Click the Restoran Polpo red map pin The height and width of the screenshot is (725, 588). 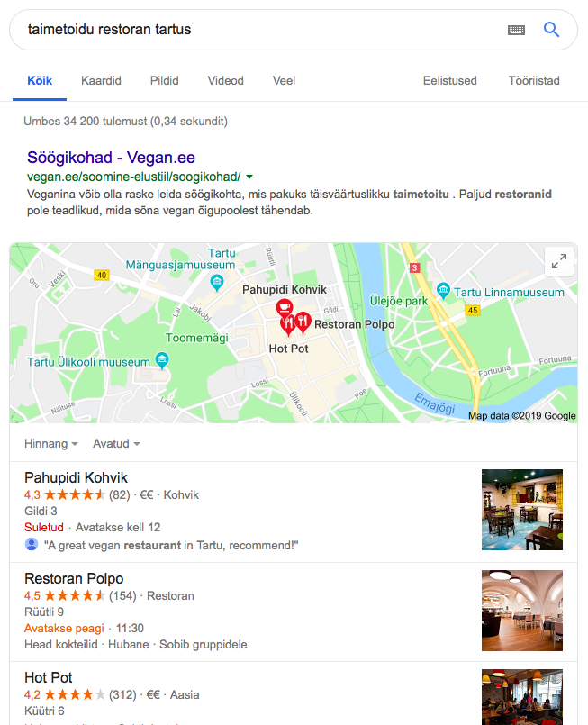pyautogui.click(x=303, y=323)
